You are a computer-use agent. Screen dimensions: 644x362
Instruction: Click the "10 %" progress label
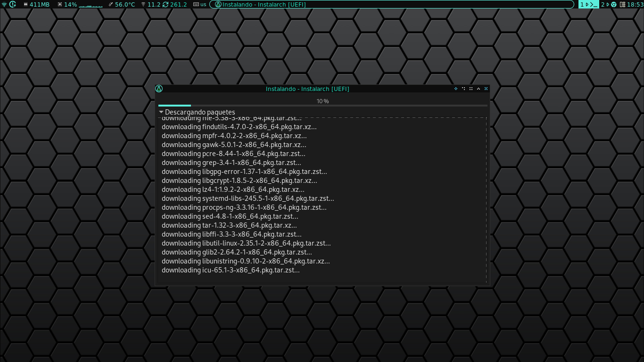click(323, 101)
